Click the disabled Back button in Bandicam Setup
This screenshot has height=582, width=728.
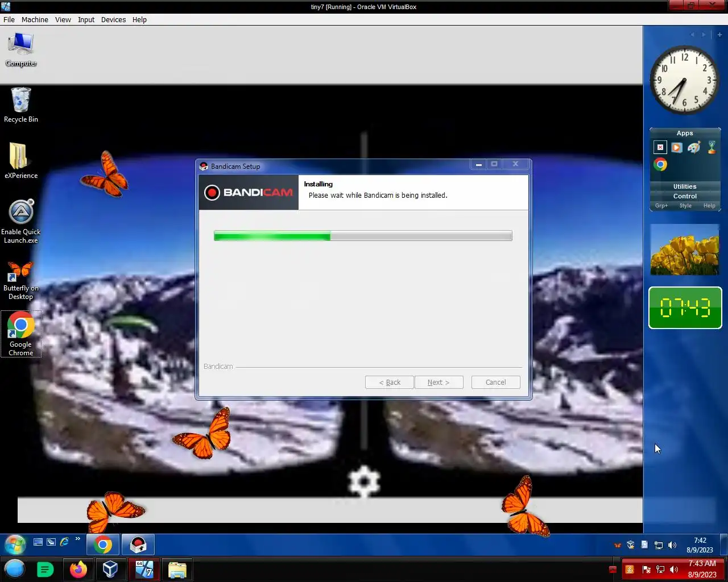(x=390, y=383)
